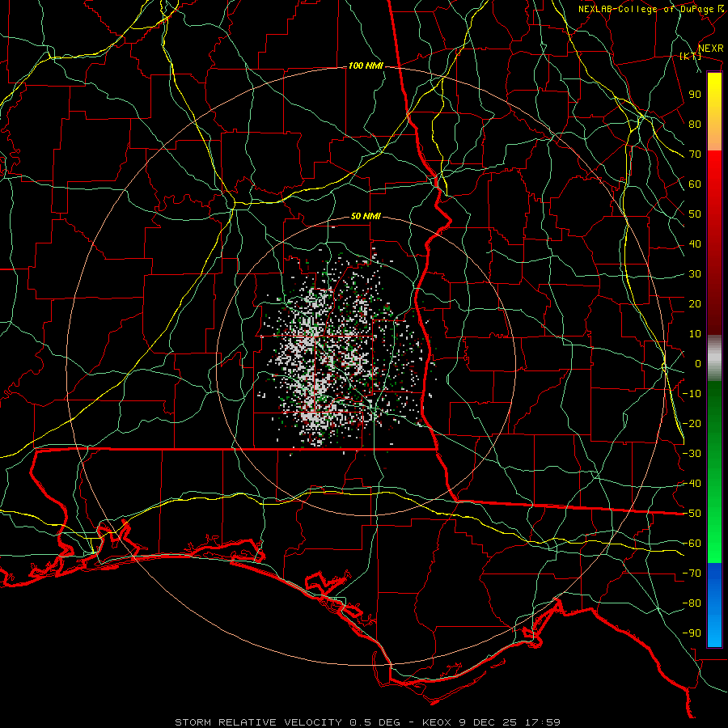728x728 pixels.
Task: Click the 0 value on velocity scale
Action: click(x=698, y=363)
